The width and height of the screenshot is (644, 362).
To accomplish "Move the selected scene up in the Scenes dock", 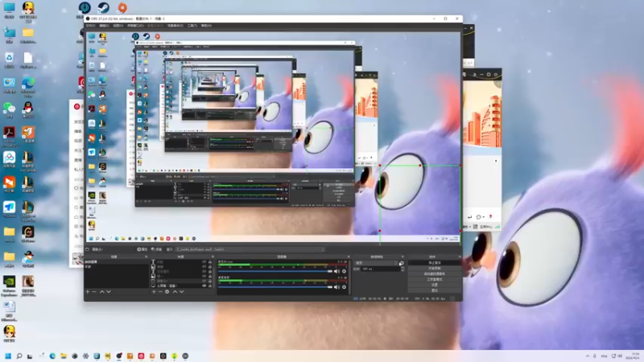I will point(102,292).
